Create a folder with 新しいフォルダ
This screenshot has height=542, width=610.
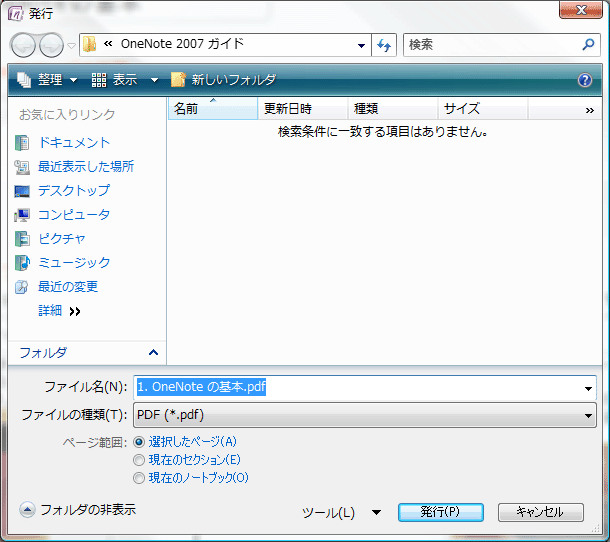click(x=224, y=80)
